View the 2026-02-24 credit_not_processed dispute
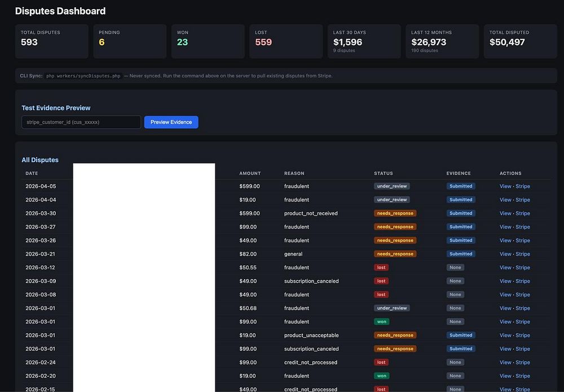The width and height of the screenshot is (564, 392). (505, 363)
